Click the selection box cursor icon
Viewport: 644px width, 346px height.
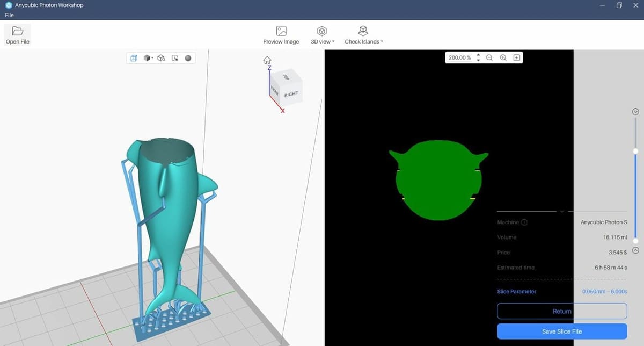pyautogui.click(x=174, y=58)
